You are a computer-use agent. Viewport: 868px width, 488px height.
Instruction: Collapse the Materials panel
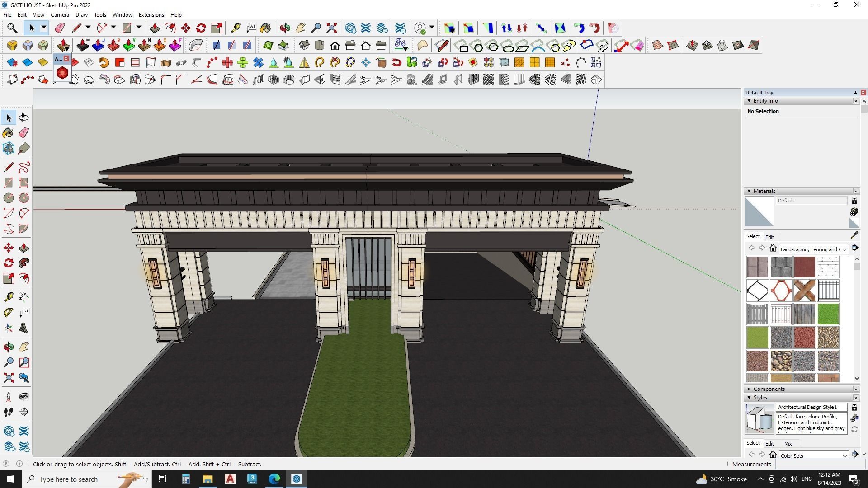[x=749, y=191]
